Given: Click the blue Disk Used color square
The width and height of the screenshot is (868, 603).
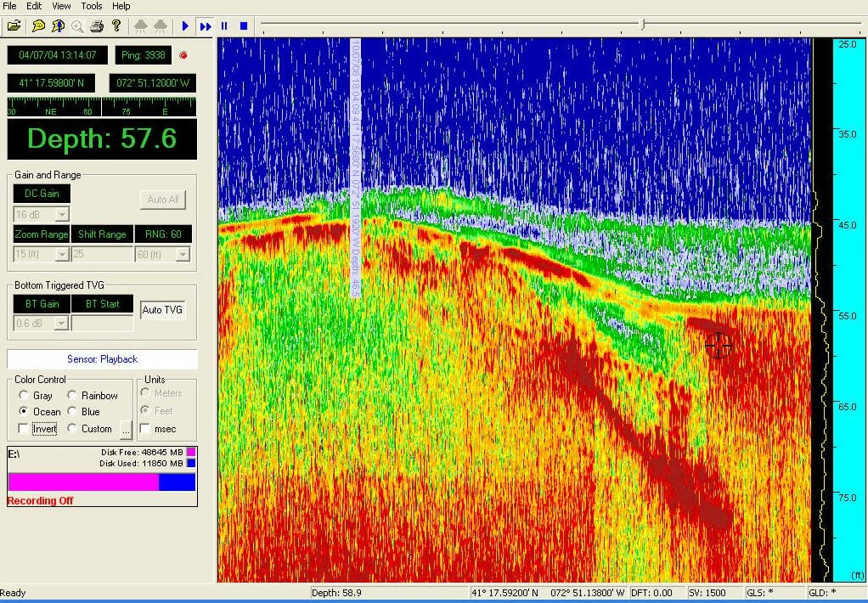Looking at the screenshot, I should click(191, 463).
